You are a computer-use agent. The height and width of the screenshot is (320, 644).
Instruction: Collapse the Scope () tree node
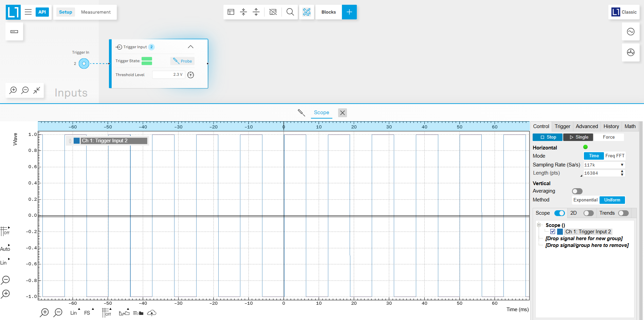pos(539,225)
